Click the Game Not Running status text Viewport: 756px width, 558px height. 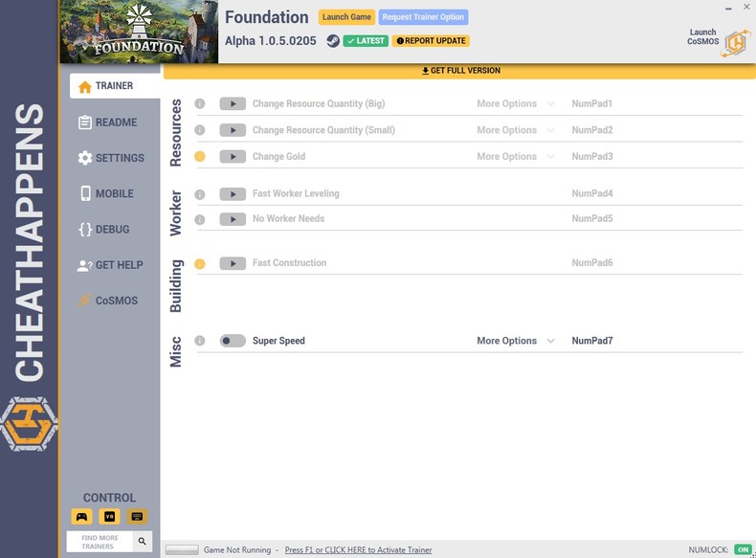(237, 549)
